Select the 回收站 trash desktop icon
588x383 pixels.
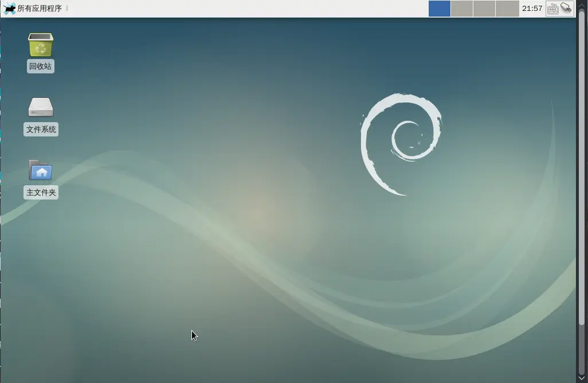tap(41, 45)
